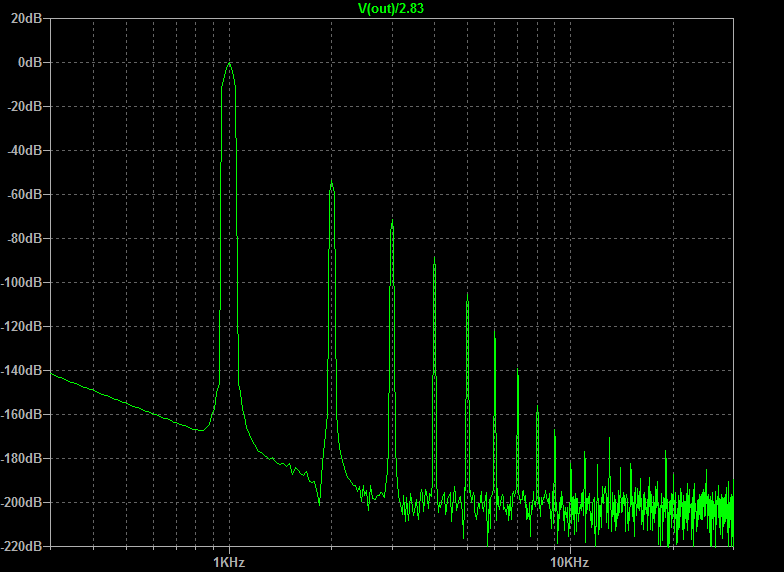Click the 0dB vertical axis label
The image size is (784, 572).
[30, 62]
